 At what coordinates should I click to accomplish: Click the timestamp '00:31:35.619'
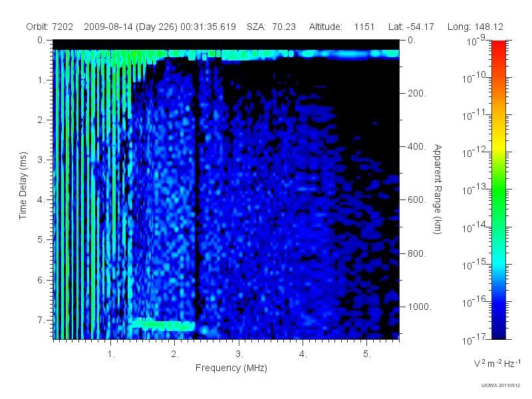(x=208, y=27)
